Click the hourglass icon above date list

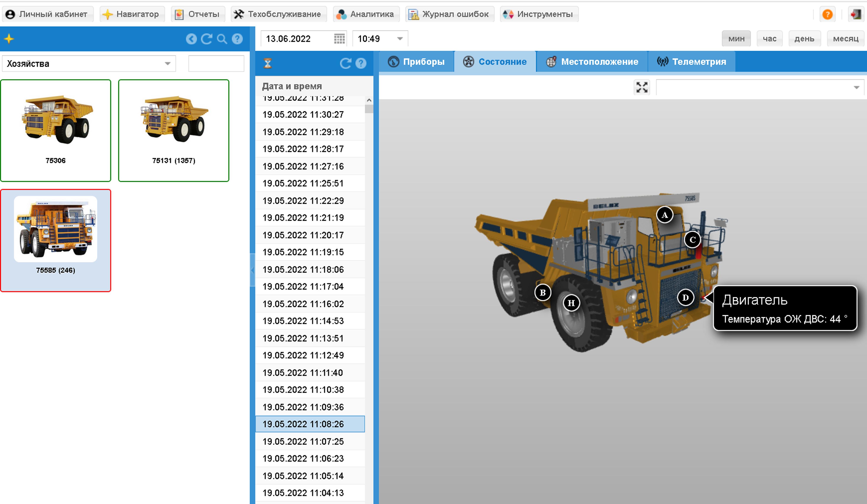(268, 63)
